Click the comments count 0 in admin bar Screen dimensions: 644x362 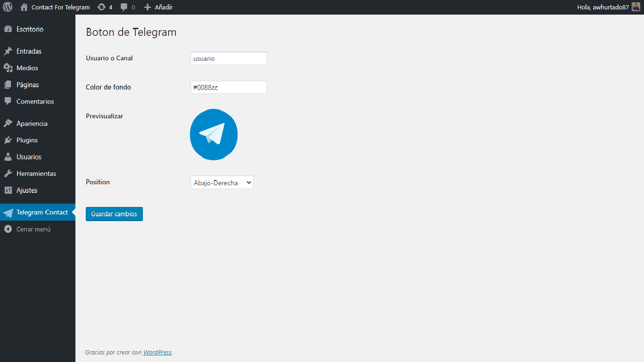click(x=133, y=8)
